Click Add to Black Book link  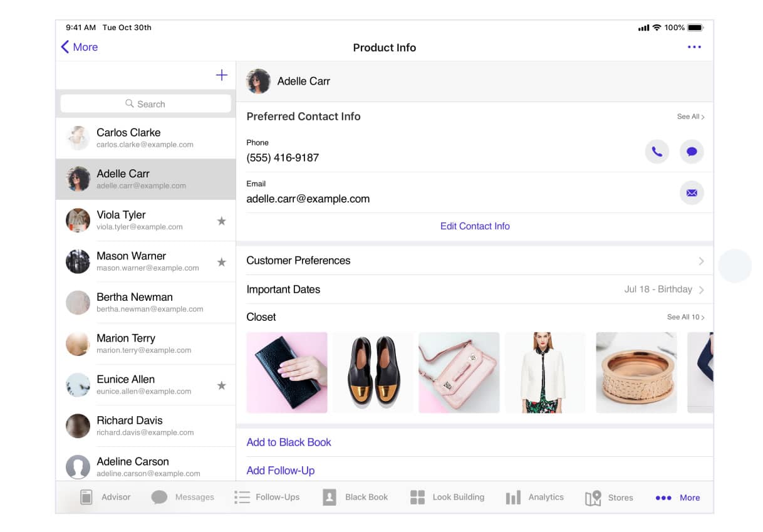pyautogui.click(x=289, y=442)
